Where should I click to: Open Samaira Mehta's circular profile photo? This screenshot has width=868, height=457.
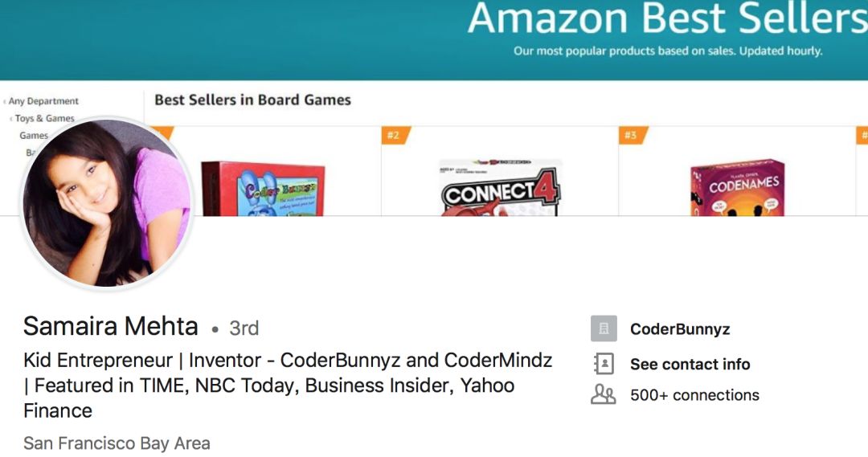tap(107, 202)
